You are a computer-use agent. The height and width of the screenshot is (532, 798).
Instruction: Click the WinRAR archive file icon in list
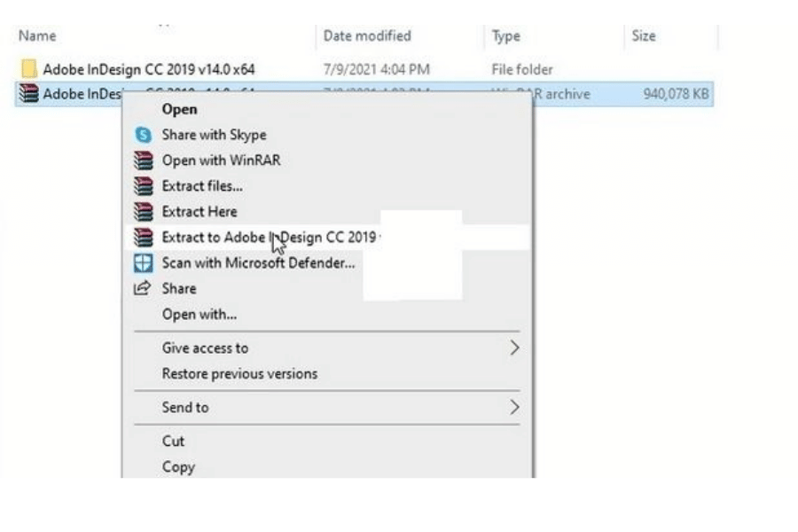pos(28,94)
